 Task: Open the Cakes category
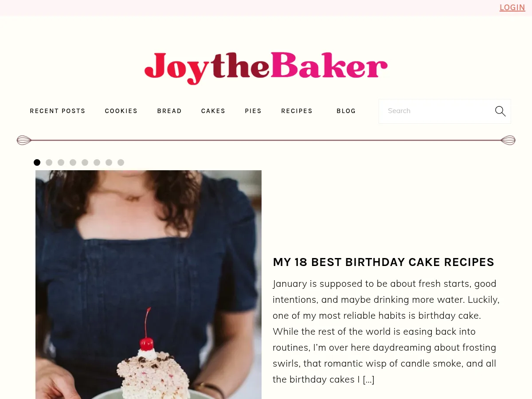(x=213, y=111)
